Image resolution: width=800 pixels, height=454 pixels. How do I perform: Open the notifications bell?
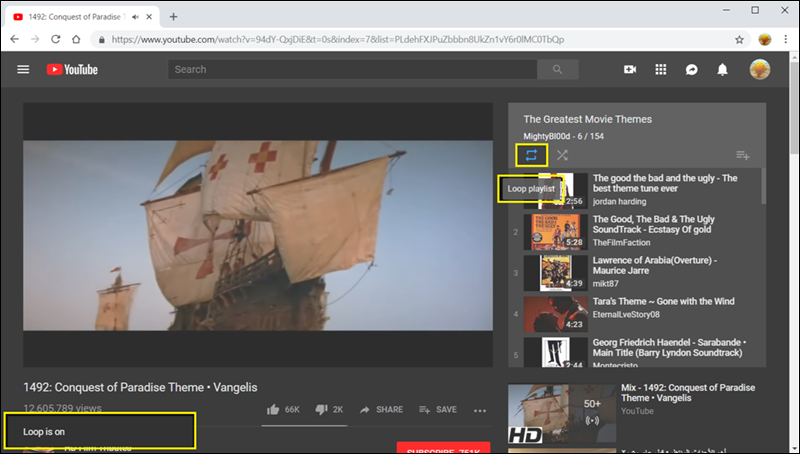(722, 69)
